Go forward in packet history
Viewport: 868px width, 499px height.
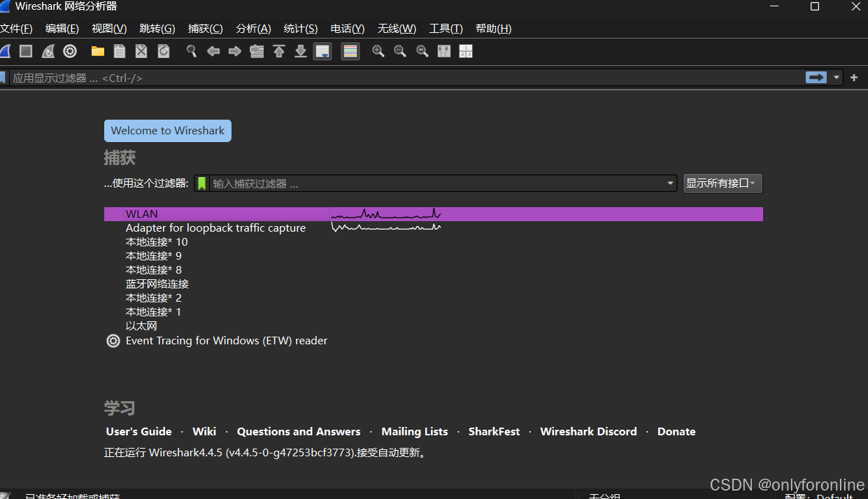235,51
